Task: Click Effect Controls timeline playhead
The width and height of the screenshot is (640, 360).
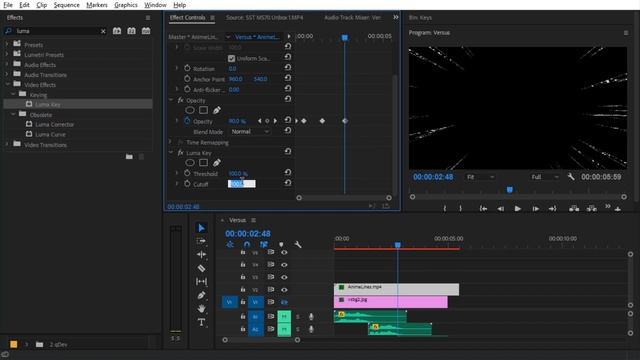Action: [x=345, y=38]
